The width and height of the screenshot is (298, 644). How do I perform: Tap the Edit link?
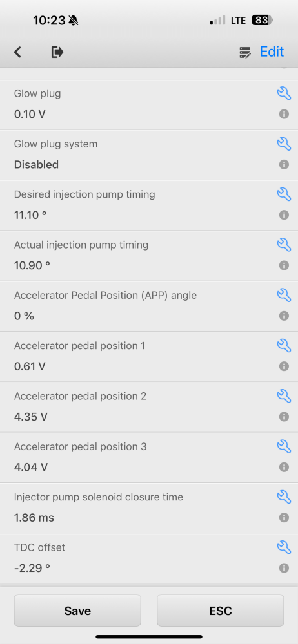pos(272,52)
